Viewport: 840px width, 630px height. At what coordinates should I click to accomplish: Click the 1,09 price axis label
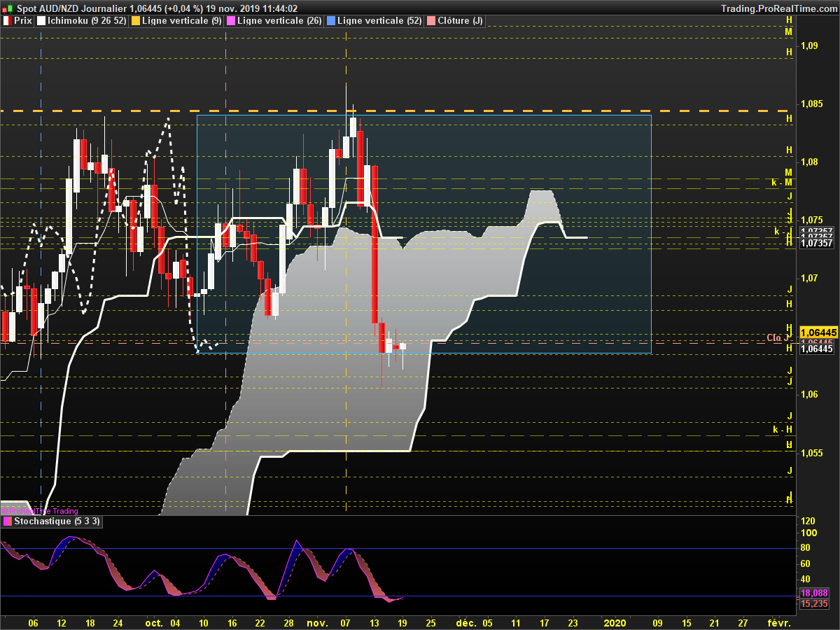coord(809,45)
